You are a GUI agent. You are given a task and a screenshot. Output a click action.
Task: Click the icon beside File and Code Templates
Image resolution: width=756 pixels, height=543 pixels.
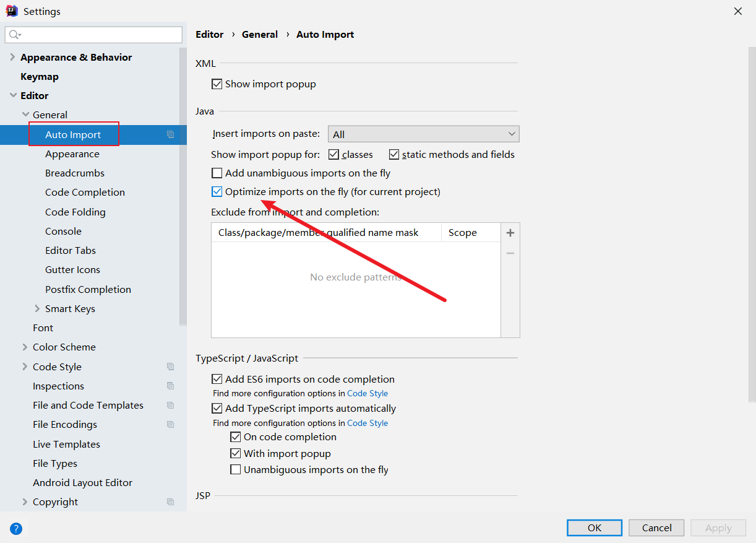click(171, 405)
